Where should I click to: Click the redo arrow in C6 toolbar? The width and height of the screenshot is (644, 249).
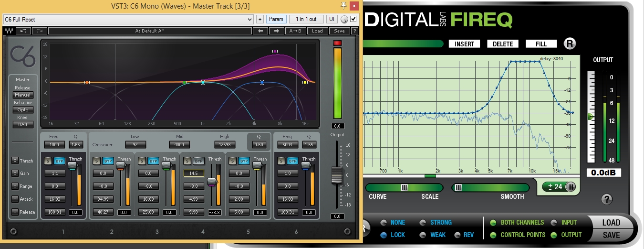(39, 31)
